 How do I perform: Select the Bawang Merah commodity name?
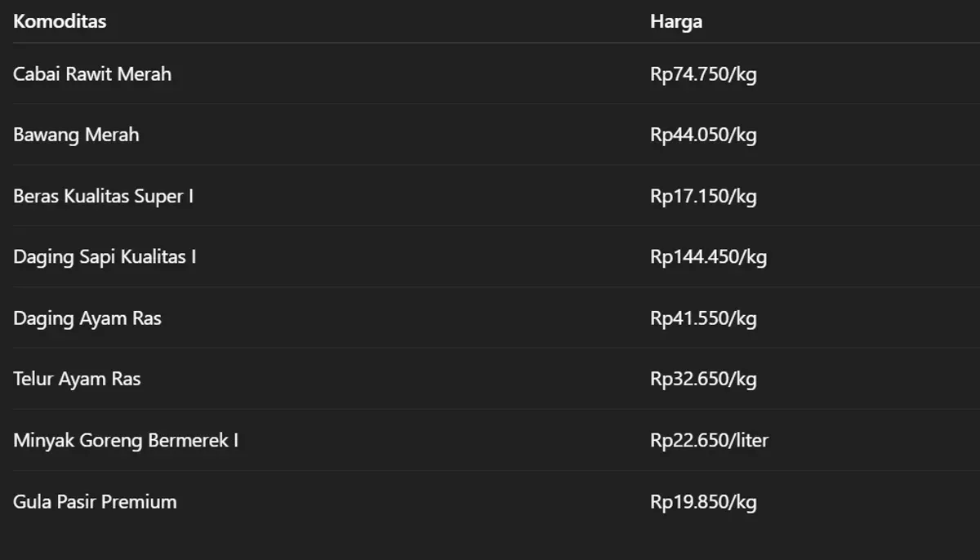[x=76, y=135]
